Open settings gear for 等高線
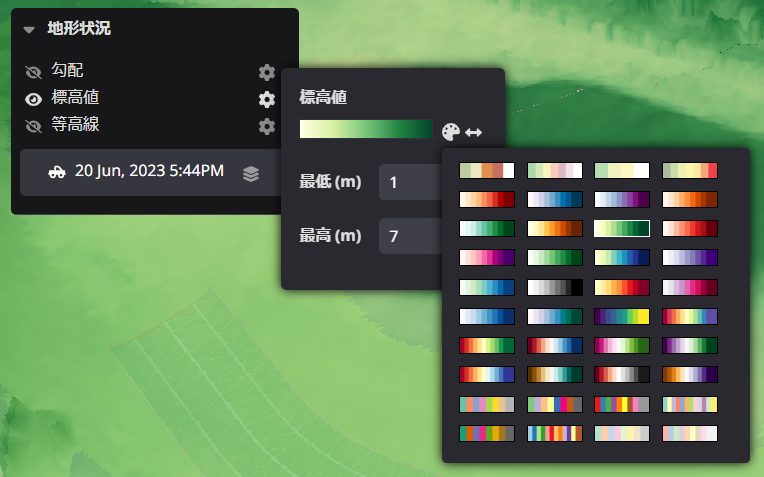This screenshot has width=764, height=477. 267,126
